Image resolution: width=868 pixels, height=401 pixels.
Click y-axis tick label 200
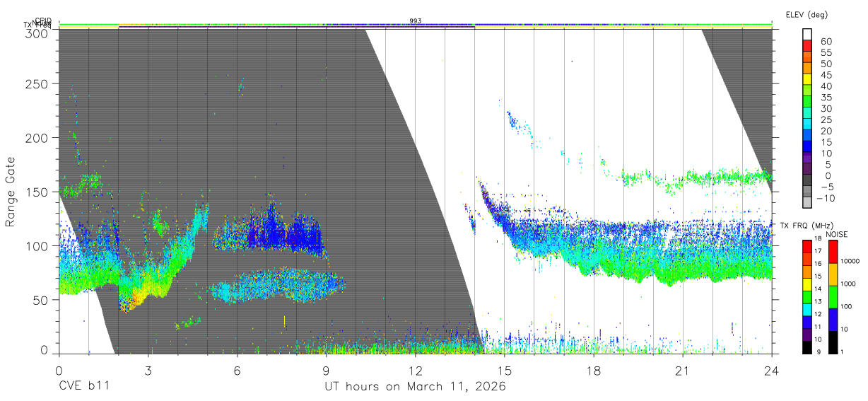click(37, 138)
